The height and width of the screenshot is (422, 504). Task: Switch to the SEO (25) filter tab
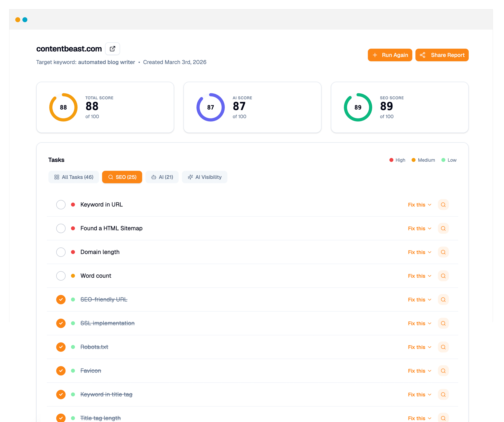[x=122, y=177]
